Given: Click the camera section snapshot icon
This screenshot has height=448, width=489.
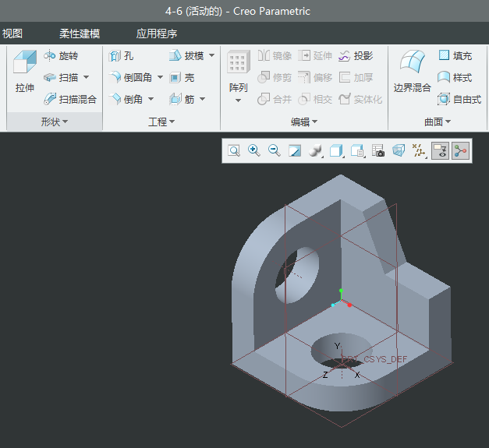Looking at the screenshot, I should (x=378, y=151).
